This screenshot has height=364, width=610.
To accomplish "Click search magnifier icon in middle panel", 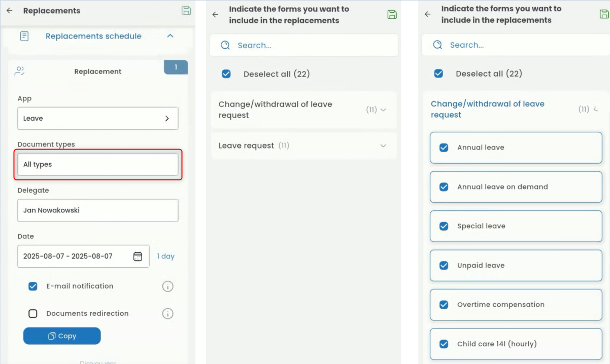I will click(225, 46).
